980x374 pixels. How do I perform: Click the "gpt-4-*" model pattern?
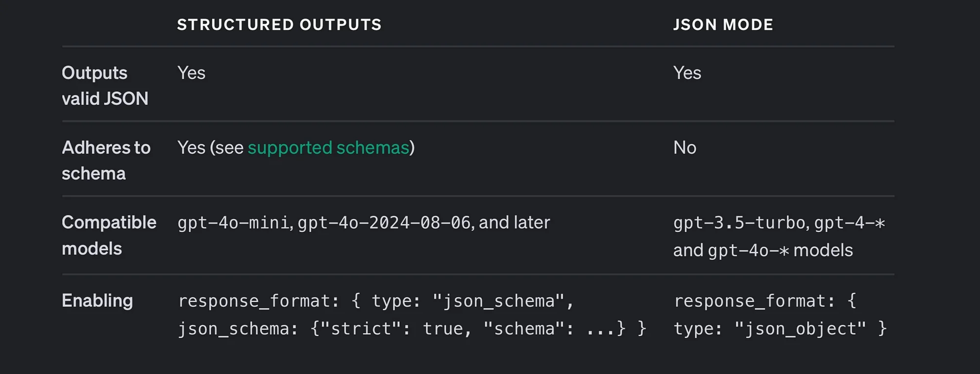click(850, 223)
